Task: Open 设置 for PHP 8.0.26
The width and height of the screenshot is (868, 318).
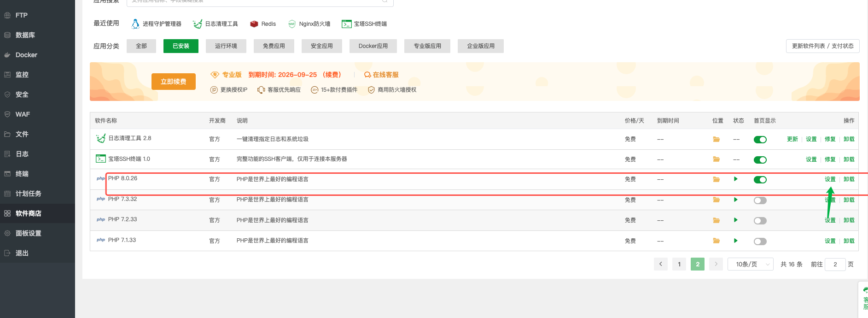Action: pos(830,179)
